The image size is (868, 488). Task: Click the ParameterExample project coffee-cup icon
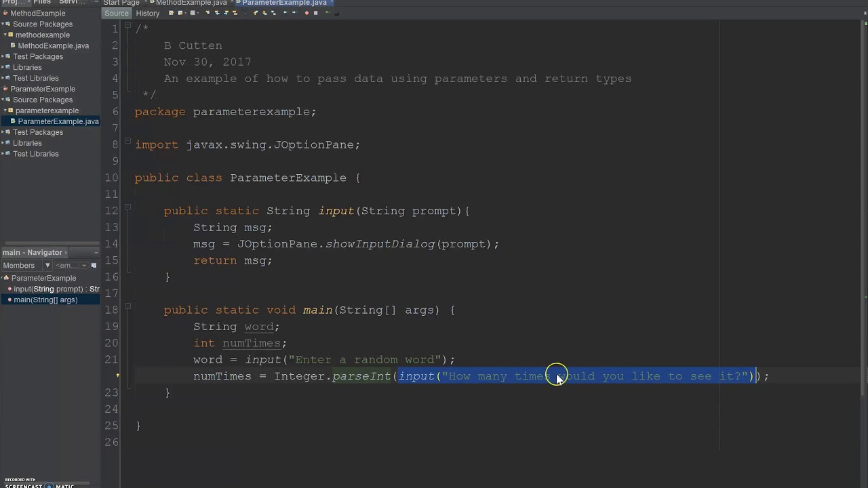(x=6, y=89)
